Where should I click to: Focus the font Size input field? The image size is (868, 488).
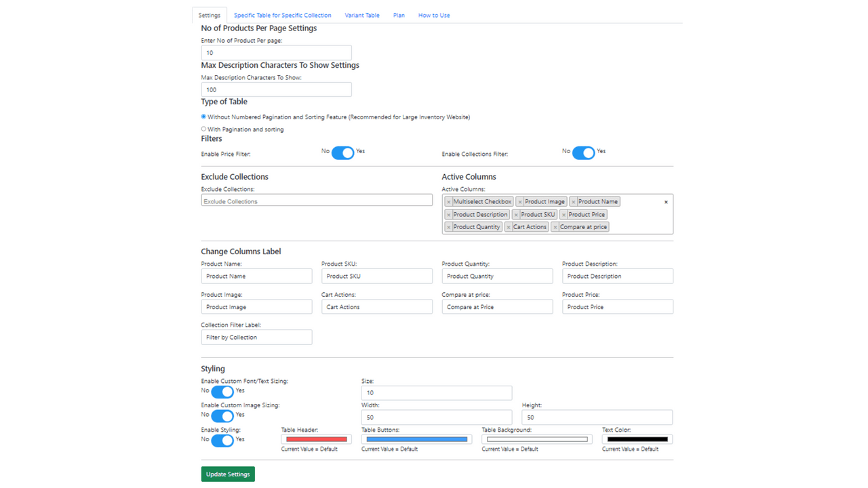tap(437, 392)
